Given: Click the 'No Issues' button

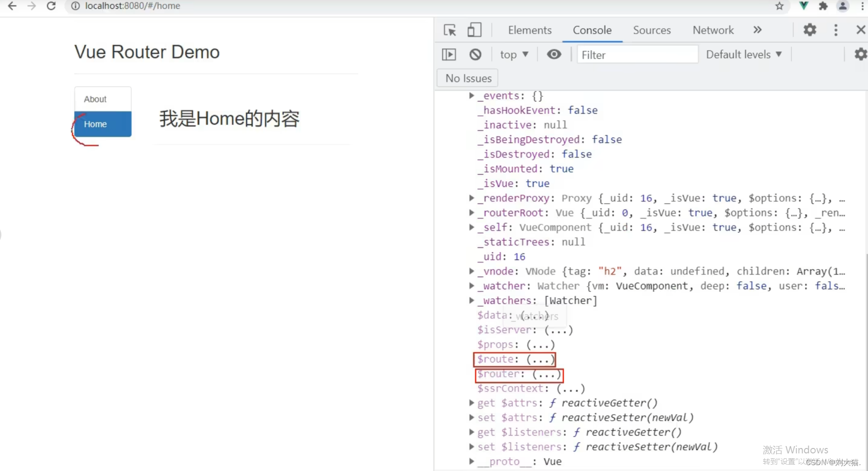Looking at the screenshot, I should (467, 78).
